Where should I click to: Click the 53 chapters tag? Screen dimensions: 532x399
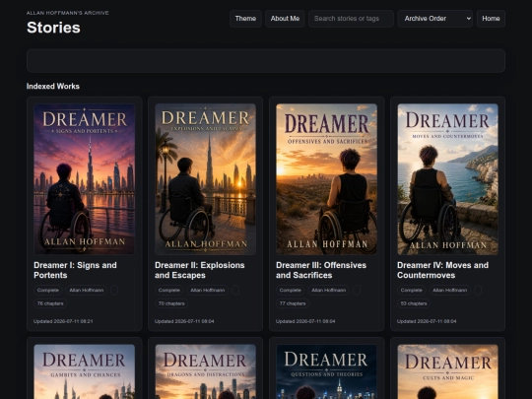click(x=414, y=303)
